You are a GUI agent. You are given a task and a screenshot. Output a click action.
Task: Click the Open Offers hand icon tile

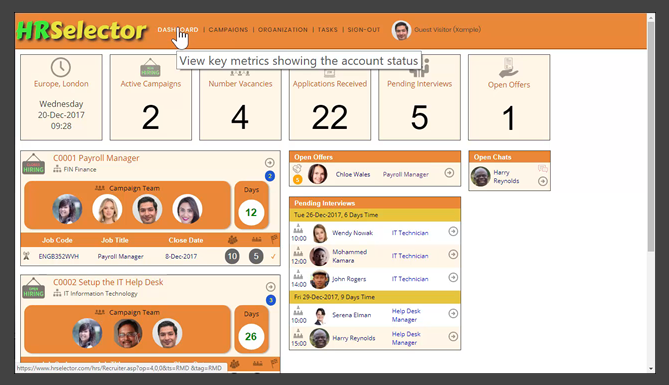pos(509,67)
